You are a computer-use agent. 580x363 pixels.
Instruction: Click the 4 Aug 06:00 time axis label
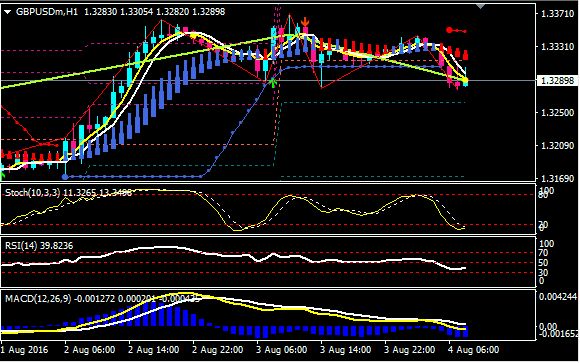coord(473,350)
